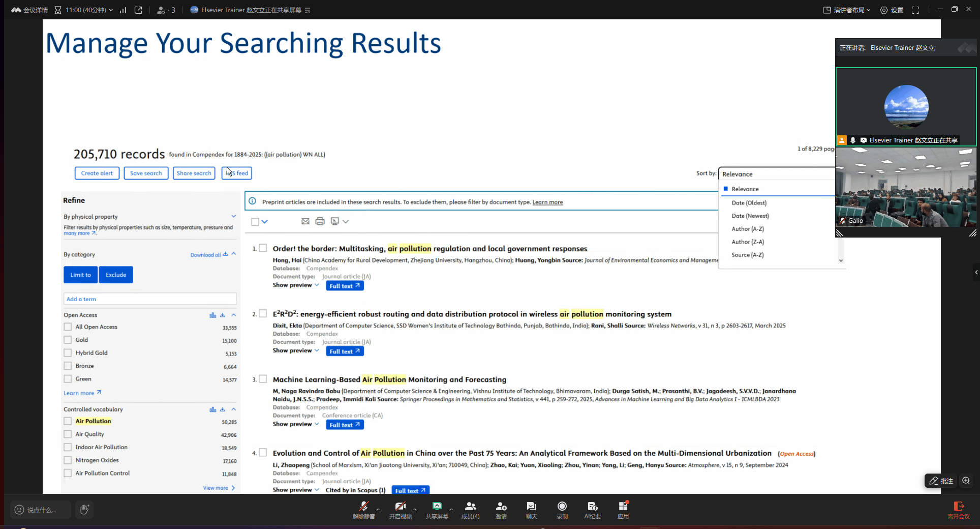Open the Sort by Relevance dropdown
This screenshot has height=529, width=980.
click(x=777, y=174)
